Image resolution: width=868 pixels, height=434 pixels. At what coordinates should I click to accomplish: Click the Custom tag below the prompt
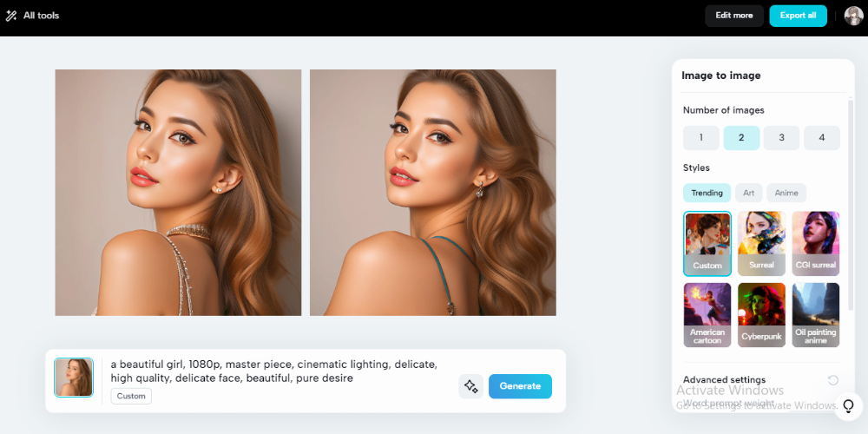131,397
